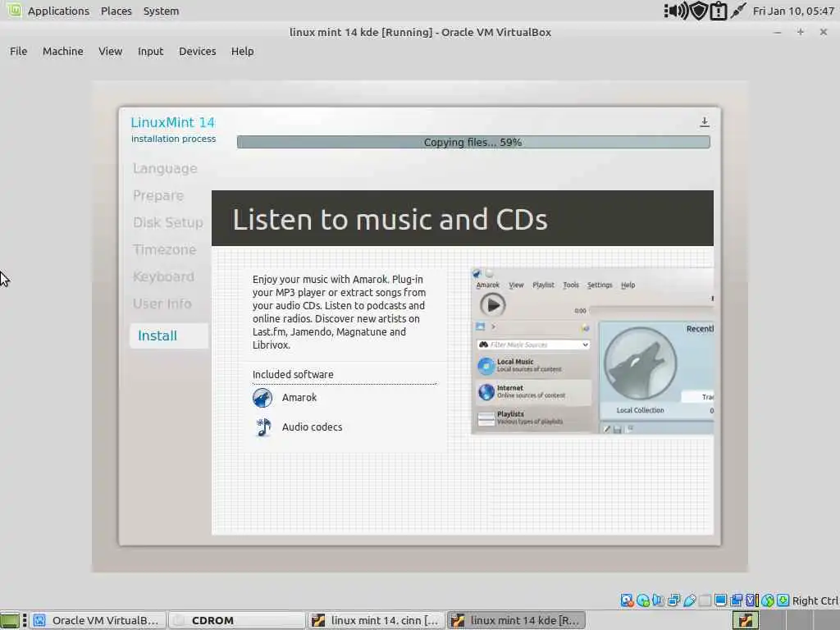
Task: Click the clipboard alert icon in top panel
Action: [719, 11]
